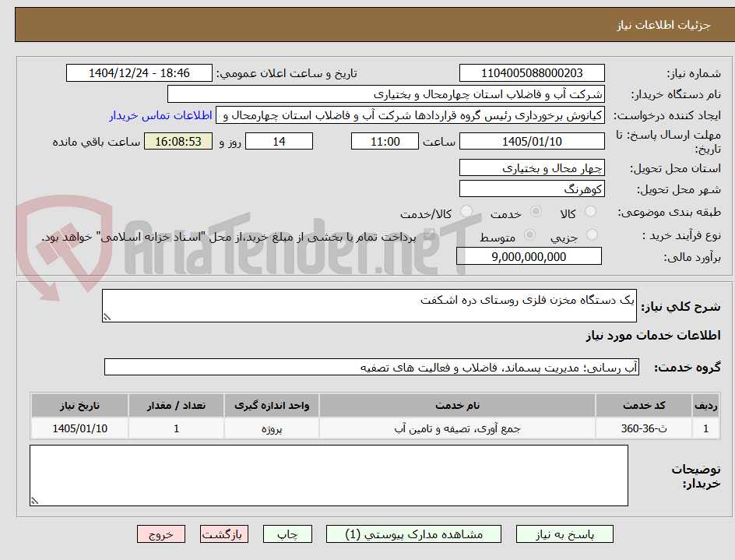This screenshot has width=735, height=560.
Task: Click the چاپ print button
Action: 287,534
